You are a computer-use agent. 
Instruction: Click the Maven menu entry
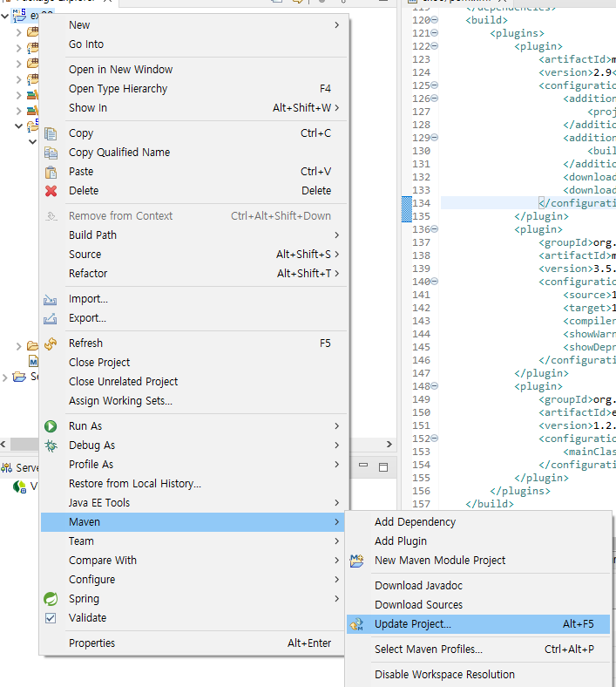click(193, 522)
